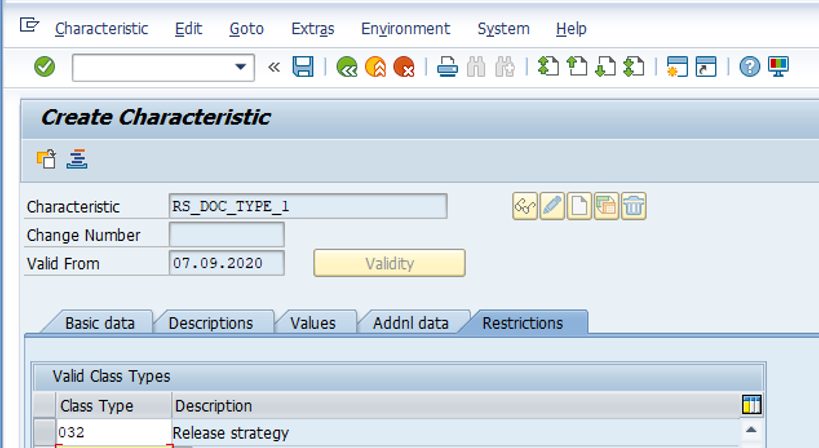
Task: Go to the First Page icon
Action: point(548,67)
